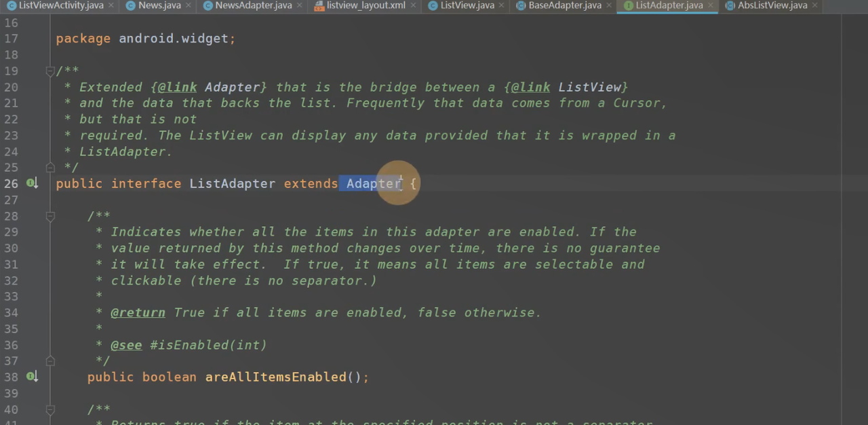Collapse the Javadoc comment starting at line 28
The width and height of the screenshot is (868, 425).
pos(50,216)
